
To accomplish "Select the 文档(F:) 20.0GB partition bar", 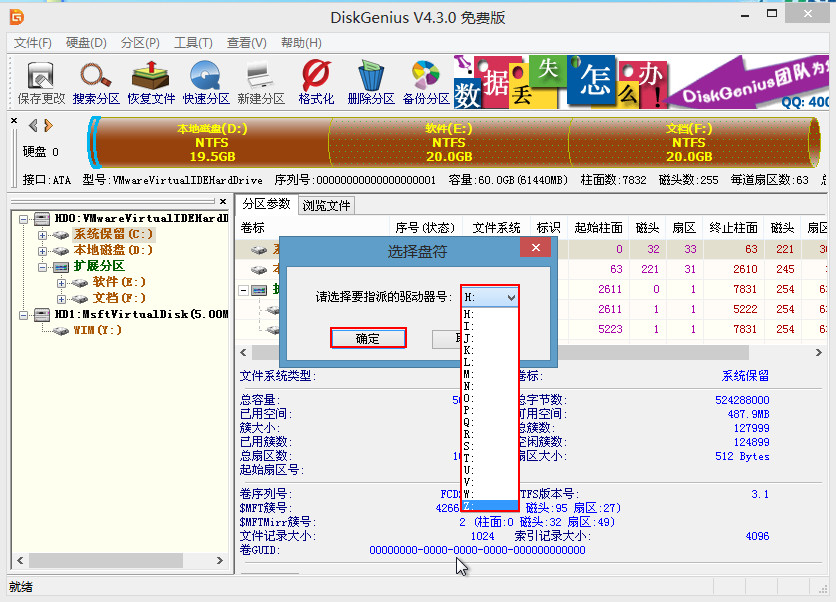I will point(689,142).
